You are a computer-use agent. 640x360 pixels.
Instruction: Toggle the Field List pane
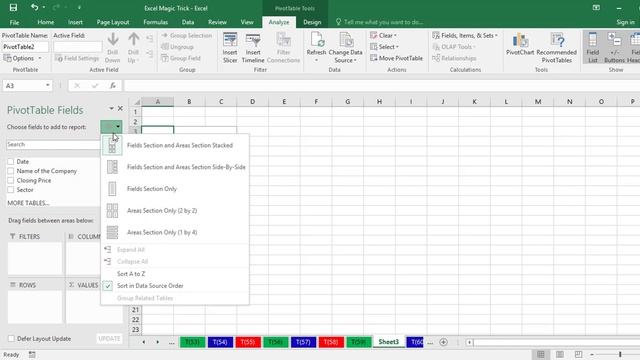pos(593,48)
